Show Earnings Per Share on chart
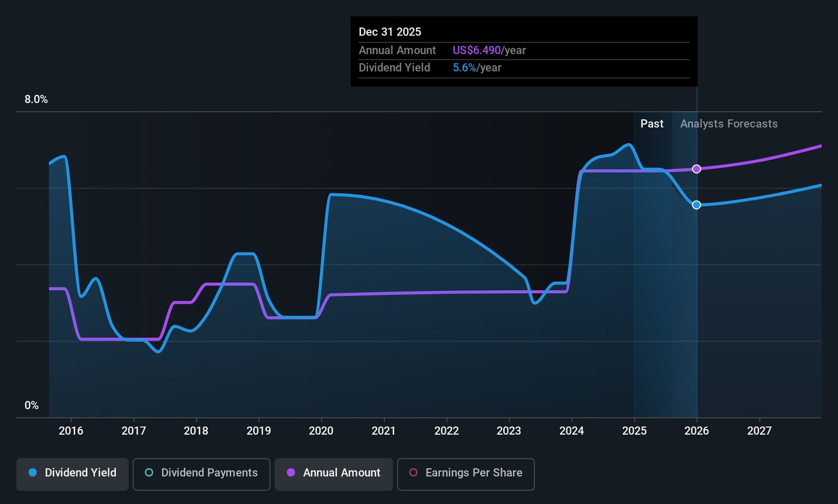 tap(466, 473)
